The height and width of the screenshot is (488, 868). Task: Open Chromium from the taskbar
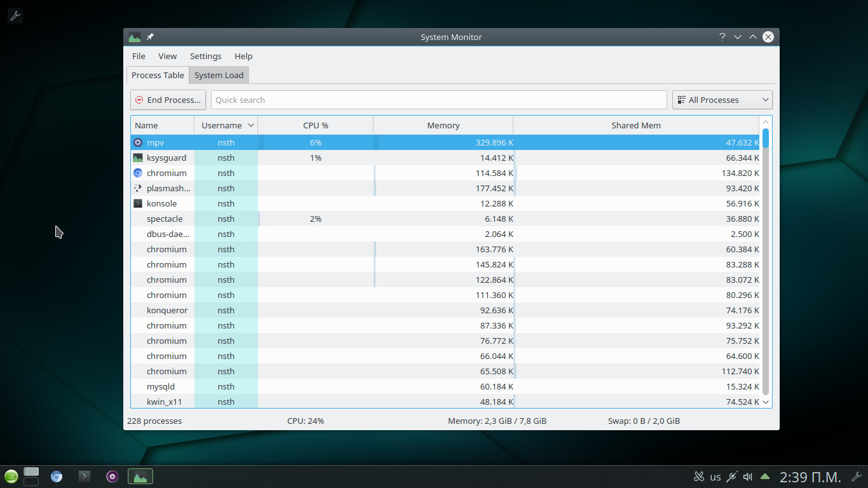pyautogui.click(x=57, y=477)
